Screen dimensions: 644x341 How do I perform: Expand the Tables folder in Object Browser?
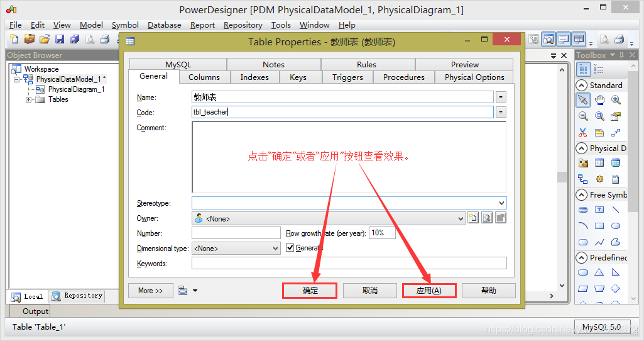click(x=29, y=99)
